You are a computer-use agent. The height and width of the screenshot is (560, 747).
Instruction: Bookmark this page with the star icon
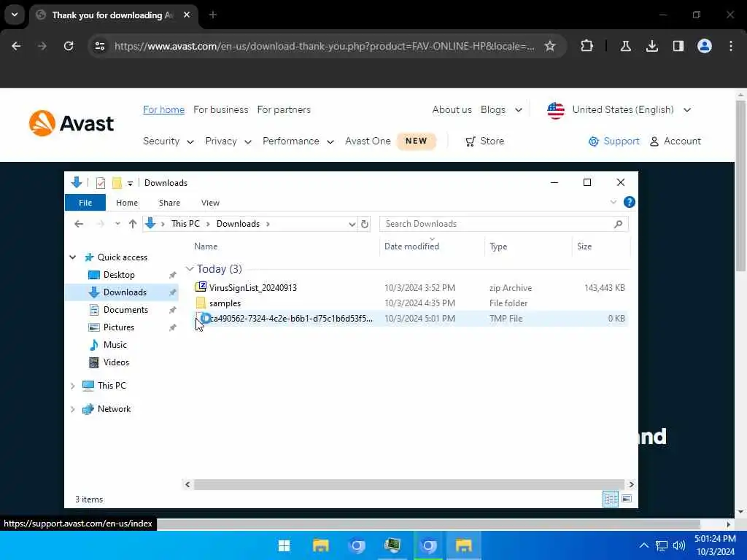[550, 46]
